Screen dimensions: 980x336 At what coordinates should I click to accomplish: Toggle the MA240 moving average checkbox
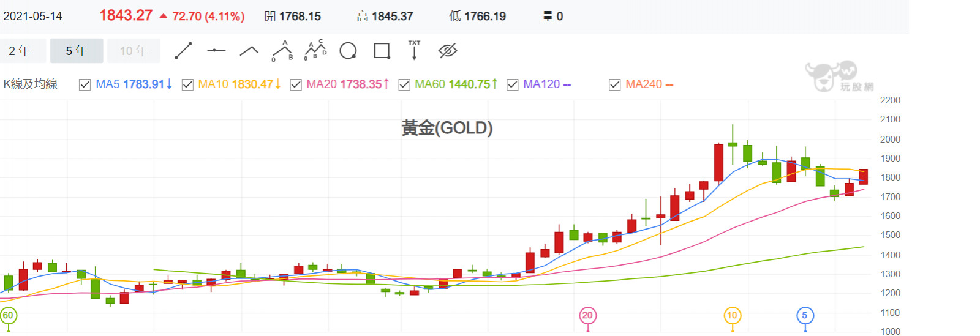[x=615, y=84]
